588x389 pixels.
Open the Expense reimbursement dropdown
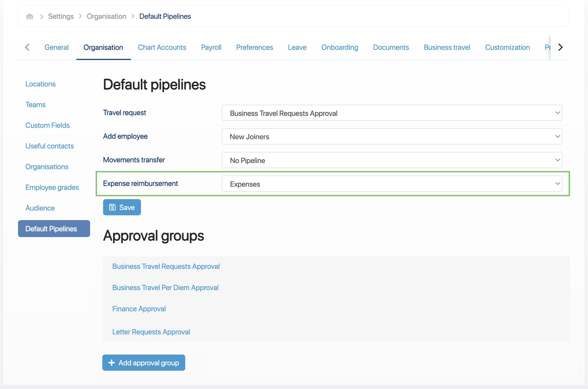point(392,184)
